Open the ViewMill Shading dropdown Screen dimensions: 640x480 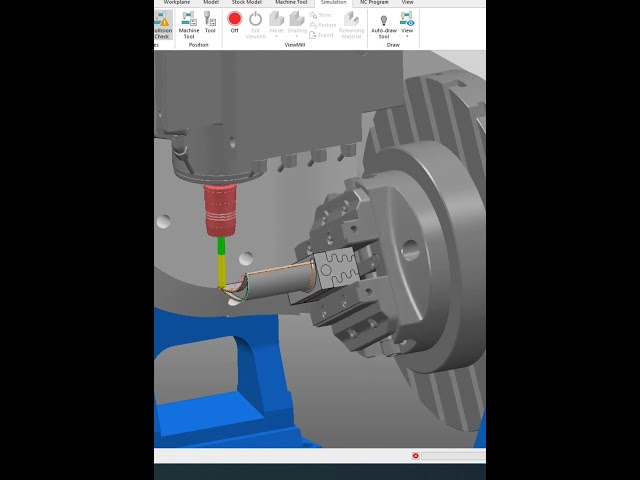pos(297,25)
